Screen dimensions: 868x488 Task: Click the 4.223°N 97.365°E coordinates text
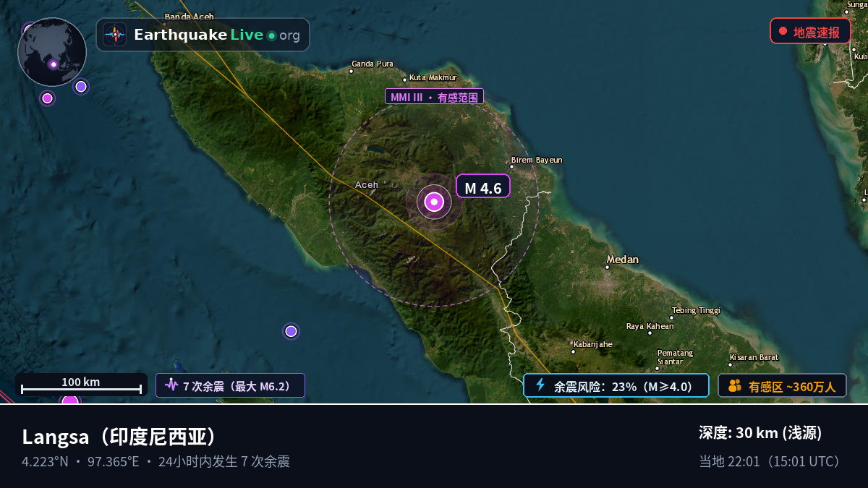click(80, 461)
